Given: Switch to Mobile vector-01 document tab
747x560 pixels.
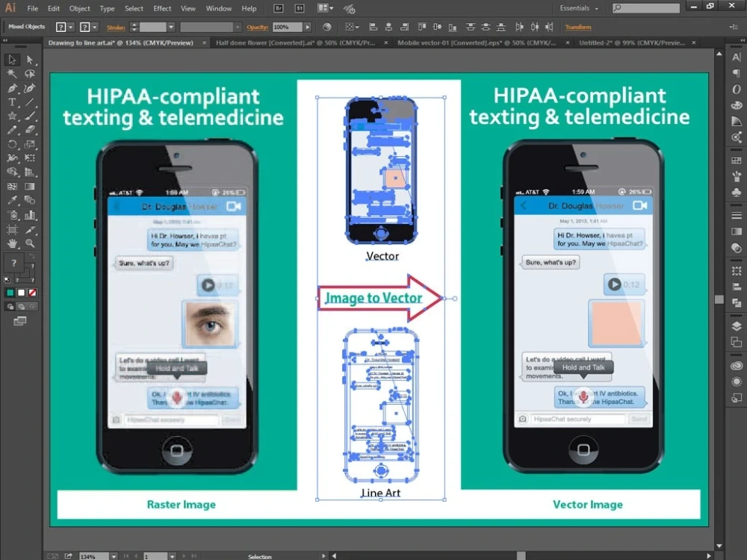Looking at the screenshot, I should click(477, 43).
